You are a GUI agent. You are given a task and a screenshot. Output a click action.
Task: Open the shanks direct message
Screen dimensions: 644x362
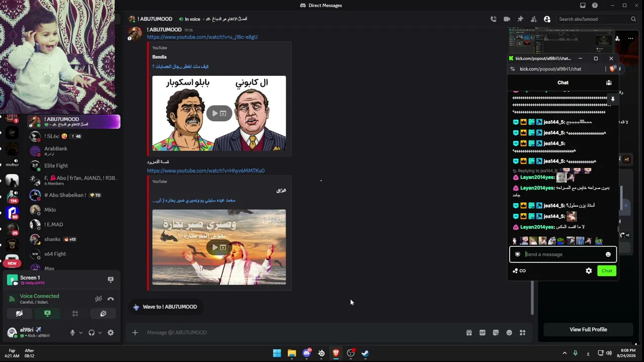pos(73,239)
